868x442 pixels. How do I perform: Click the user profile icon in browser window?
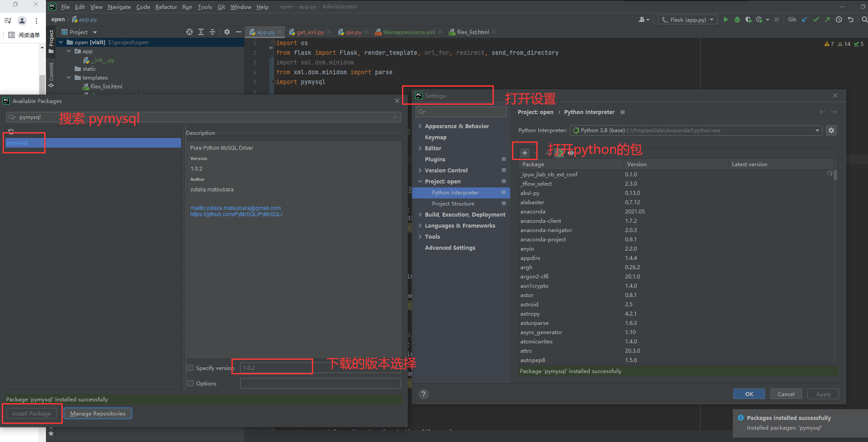coord(22,21)
